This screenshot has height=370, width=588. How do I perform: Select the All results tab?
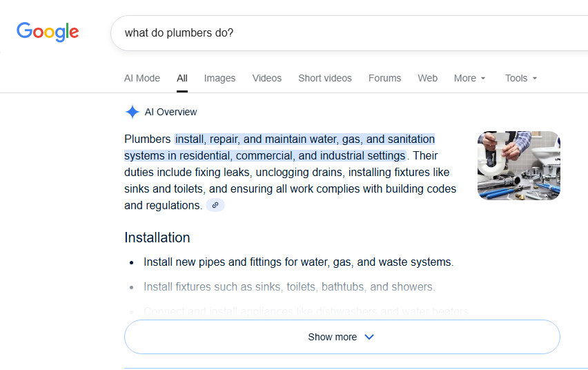(182, 78)
